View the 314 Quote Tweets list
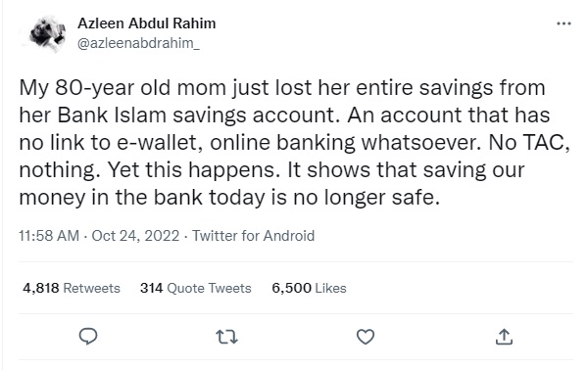 coord(195,288)
